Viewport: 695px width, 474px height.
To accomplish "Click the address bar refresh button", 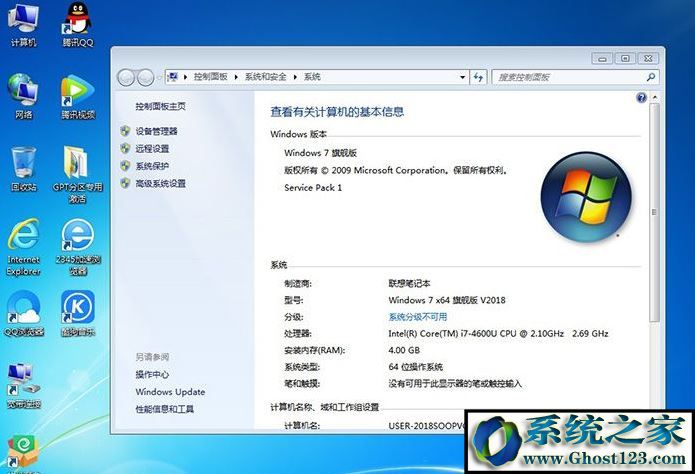I will [x=478, y=77].
